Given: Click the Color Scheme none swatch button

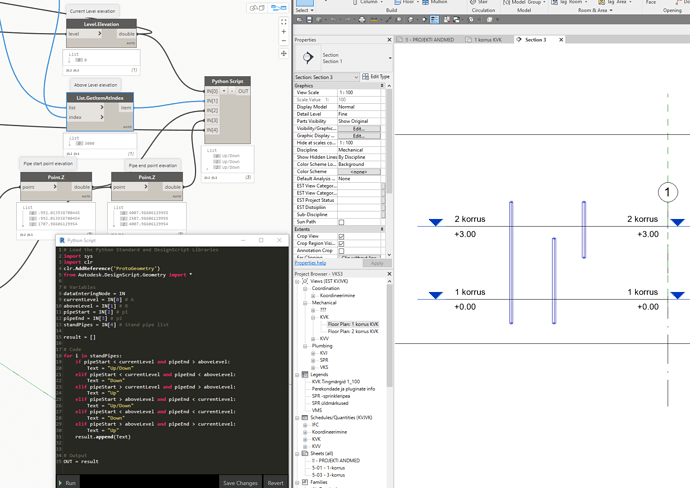Looking at the screenshot, I should point(358,171).
